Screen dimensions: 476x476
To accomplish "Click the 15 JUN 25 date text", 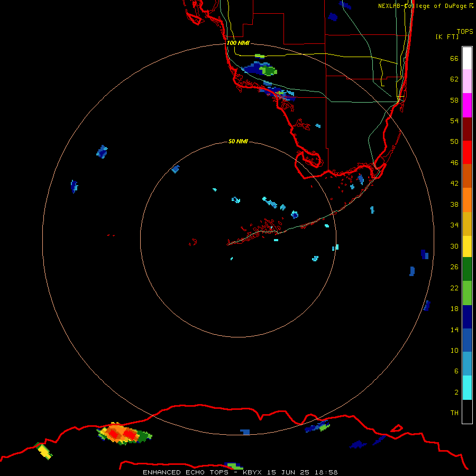I will (x=288, y=472).
